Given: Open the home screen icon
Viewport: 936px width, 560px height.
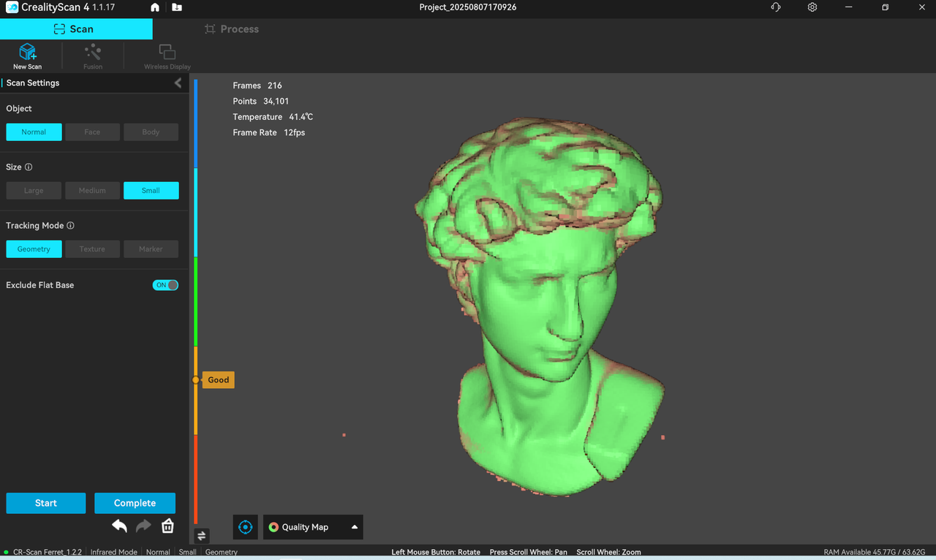Looking at the screenshot, I should (155, 7).
